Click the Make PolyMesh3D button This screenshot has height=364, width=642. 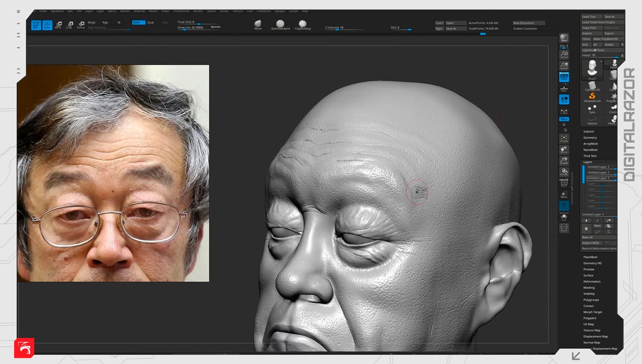pos(605,39)
